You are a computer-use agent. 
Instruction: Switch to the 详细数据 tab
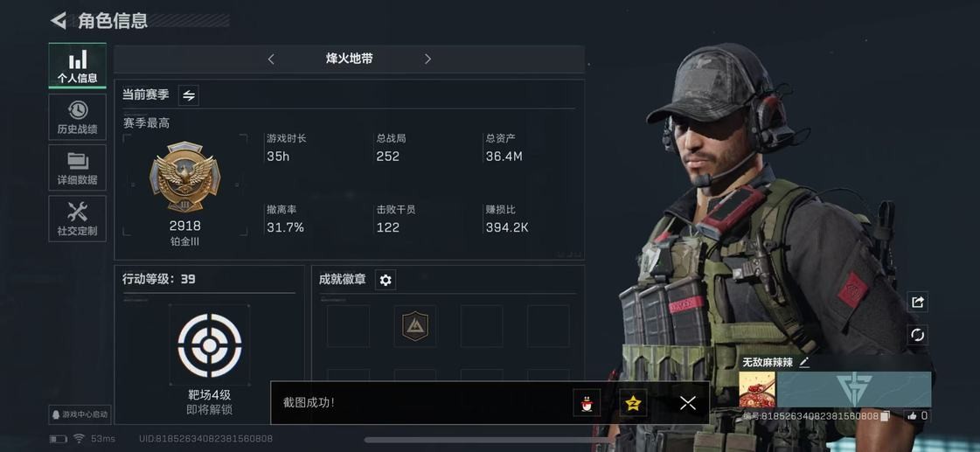[x=78, y=168]
